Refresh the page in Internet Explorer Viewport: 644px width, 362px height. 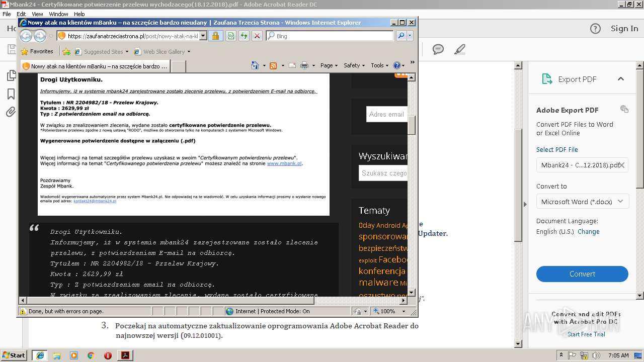pyautogui.click(x=244, y=36)
